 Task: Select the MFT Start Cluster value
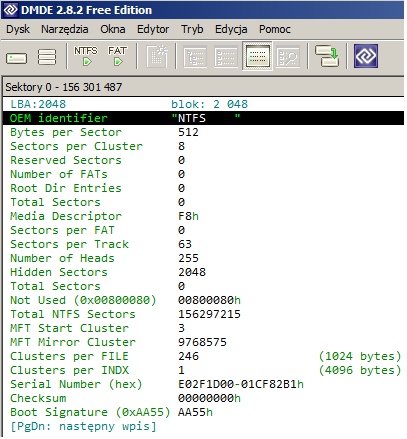(181, 328)
